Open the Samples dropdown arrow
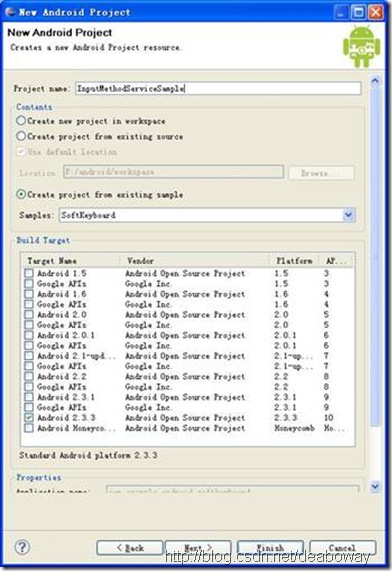 pyautogui.click(x=348, y=215)
